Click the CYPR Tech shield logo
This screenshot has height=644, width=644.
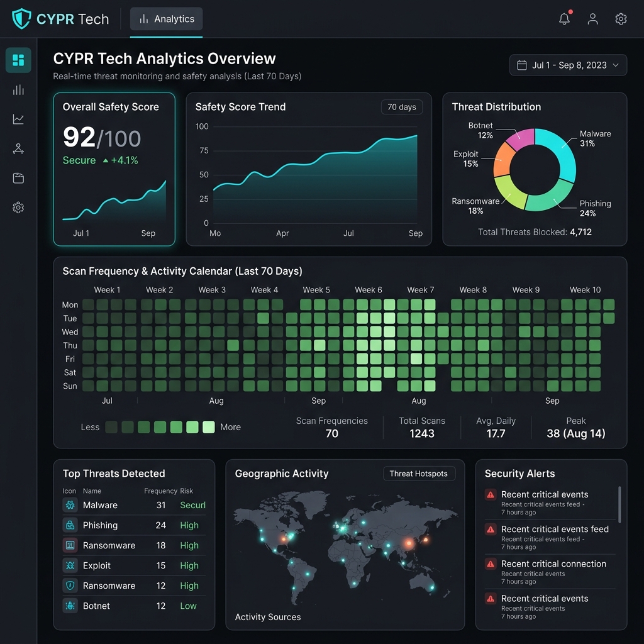[21, 19]
